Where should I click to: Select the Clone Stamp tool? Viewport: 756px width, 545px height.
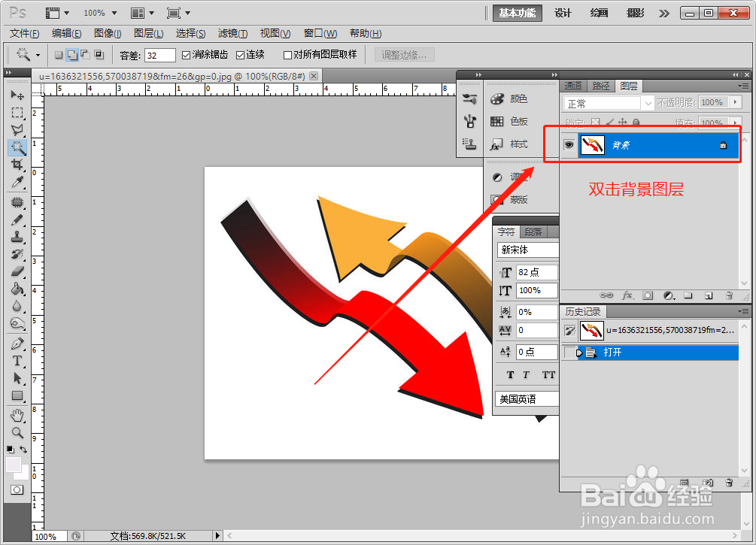pyautogui.click(x=17, y=237)
